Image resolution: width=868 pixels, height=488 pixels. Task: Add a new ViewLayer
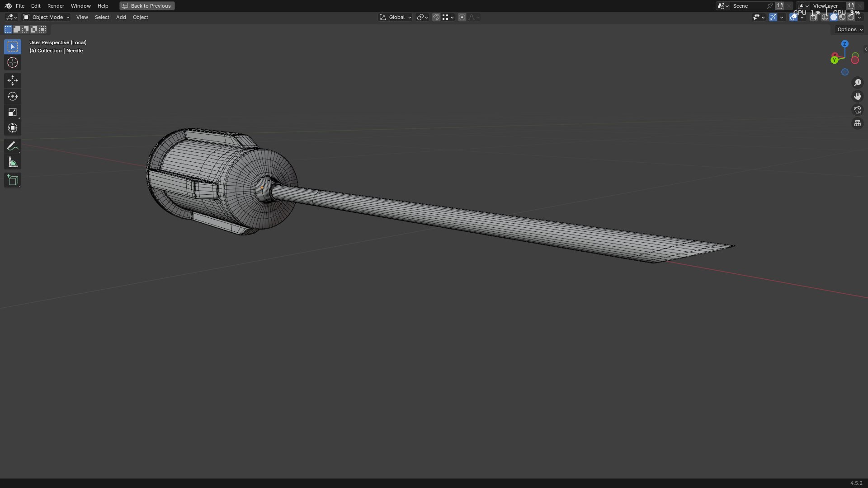click(851, 6)
